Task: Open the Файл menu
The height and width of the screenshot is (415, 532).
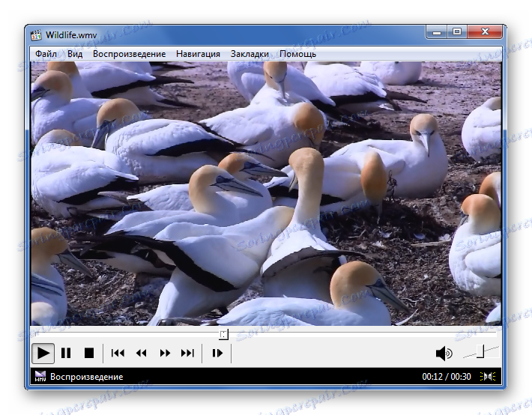Action: (x=46, y=54)
